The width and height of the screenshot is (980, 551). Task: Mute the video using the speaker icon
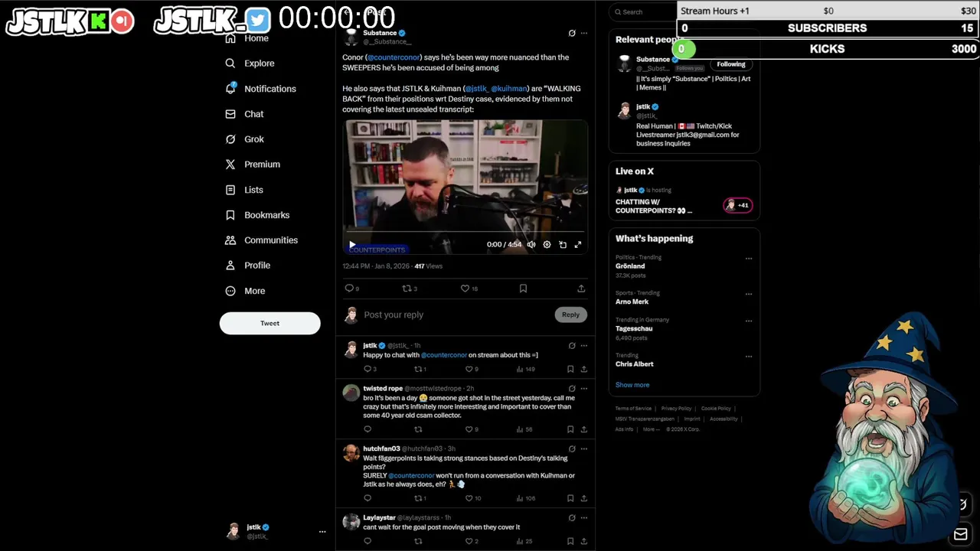click(531, 245)
